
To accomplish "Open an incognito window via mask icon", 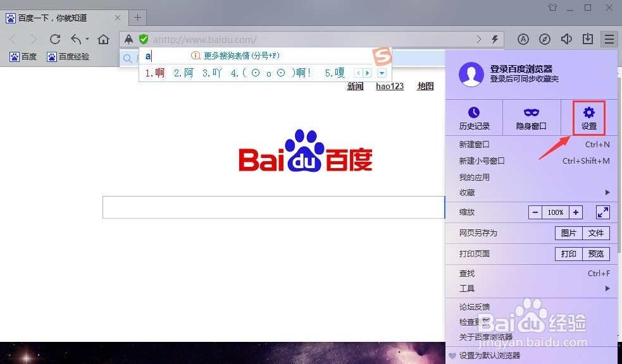I will (x=531, y=118).
